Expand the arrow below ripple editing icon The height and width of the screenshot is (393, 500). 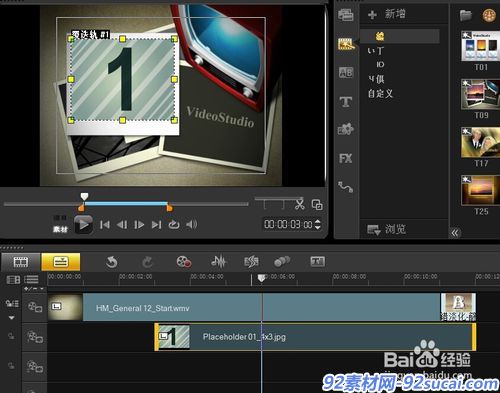[x=11, y=318]
